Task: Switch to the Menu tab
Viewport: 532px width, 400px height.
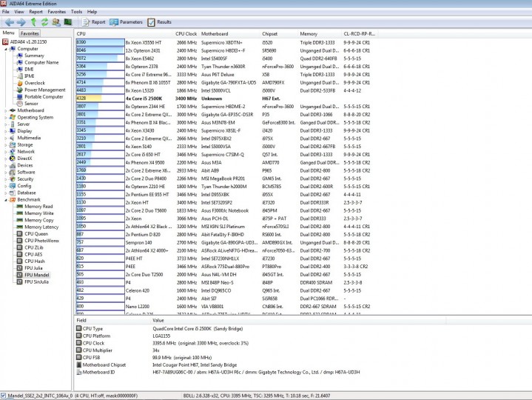Action: coord(8,33)
